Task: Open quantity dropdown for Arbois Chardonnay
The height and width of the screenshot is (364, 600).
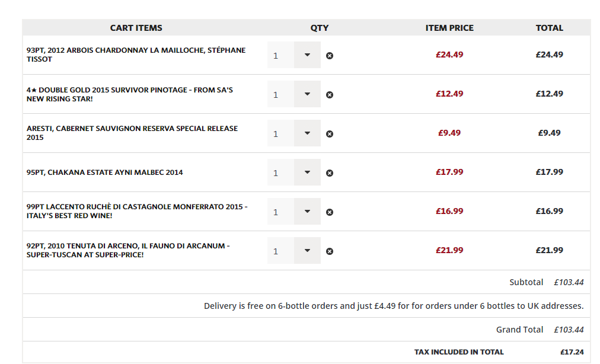Action: (307, 55)
